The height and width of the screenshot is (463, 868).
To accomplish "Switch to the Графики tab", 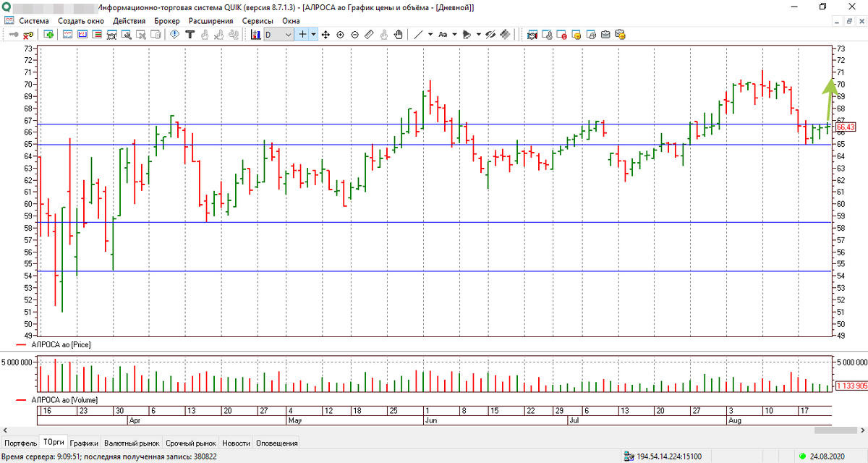I will [x=84, y=443].
